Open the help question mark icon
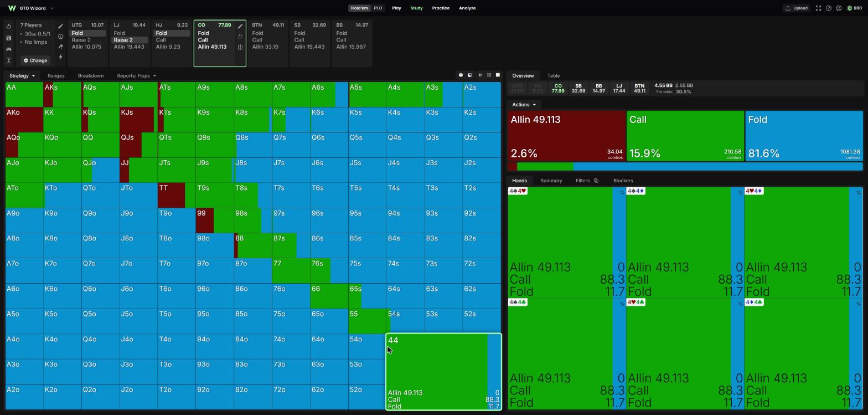Image resolution: width=868 pixels, height=415 pixels. click(x=828, y=8)
